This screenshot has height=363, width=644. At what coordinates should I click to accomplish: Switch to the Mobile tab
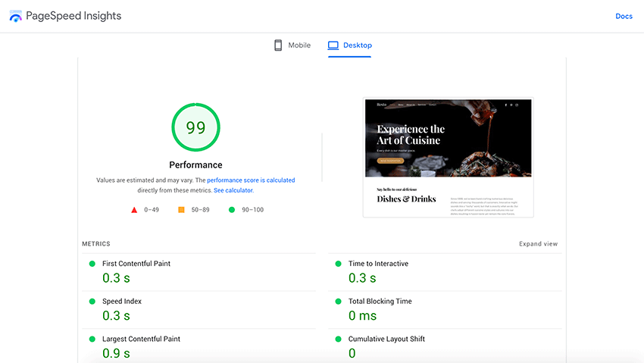[292, 45]
